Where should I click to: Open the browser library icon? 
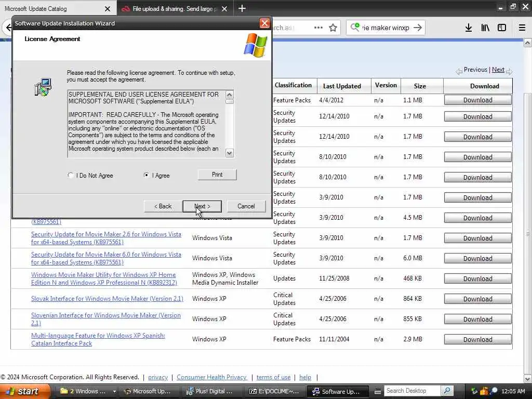click(485, 28)
